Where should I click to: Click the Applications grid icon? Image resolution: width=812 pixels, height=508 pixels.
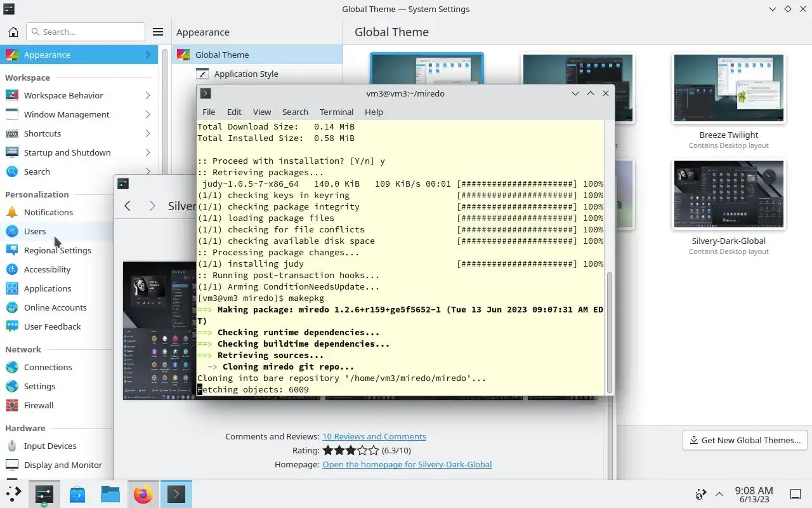coord(12,288)
